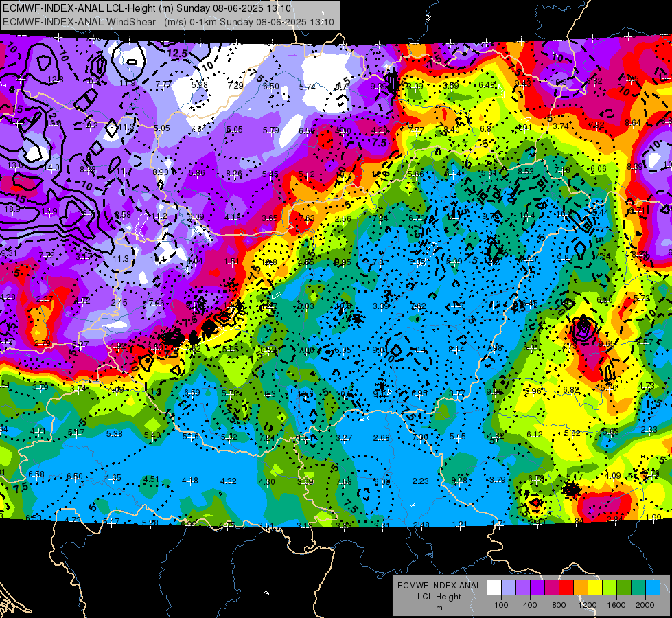The width and height of the screenshot is (672, 618).
Task: Click the wind shear value '4.32'
Action: (229, 481)
